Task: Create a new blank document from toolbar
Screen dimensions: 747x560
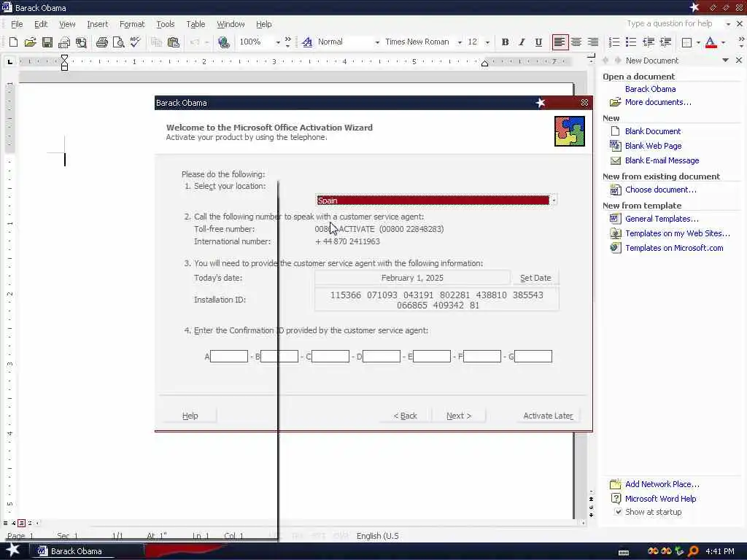Action: pyautogui.click(x=13, y=42)
